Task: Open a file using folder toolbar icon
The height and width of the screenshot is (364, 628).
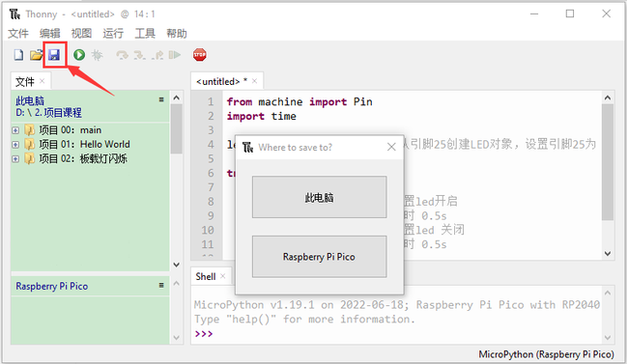Action: (x=36, y=55)
